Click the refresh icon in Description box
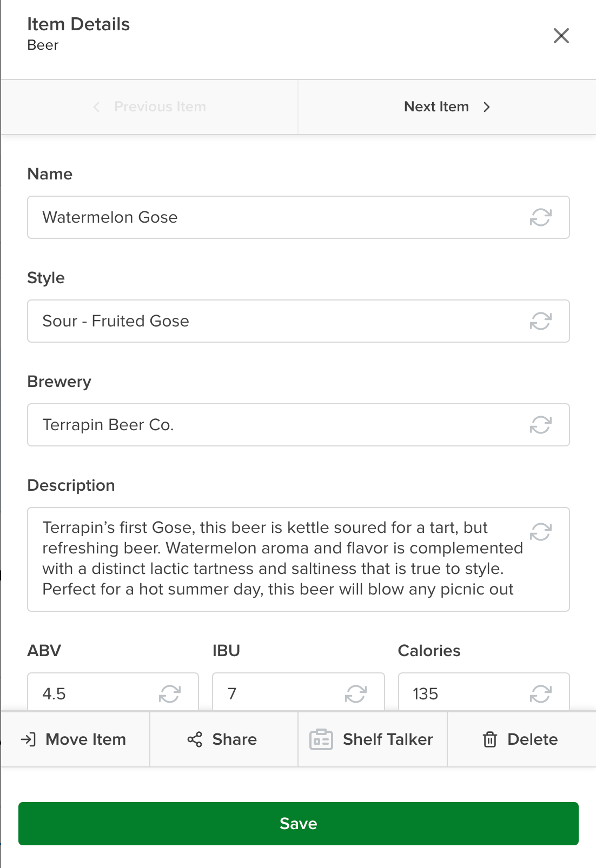596x868 pixels. 540,532
